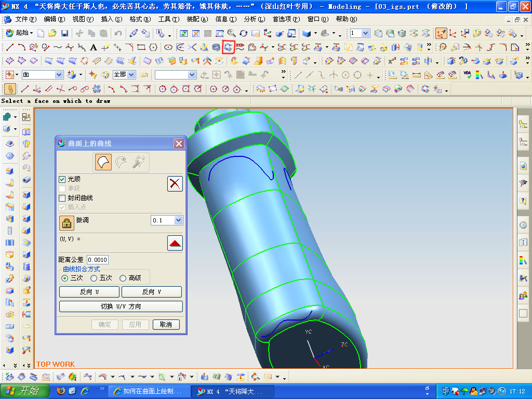Click the NX 4 taskbar button
This screenshot has width=532, height=399.
[233, 391]
